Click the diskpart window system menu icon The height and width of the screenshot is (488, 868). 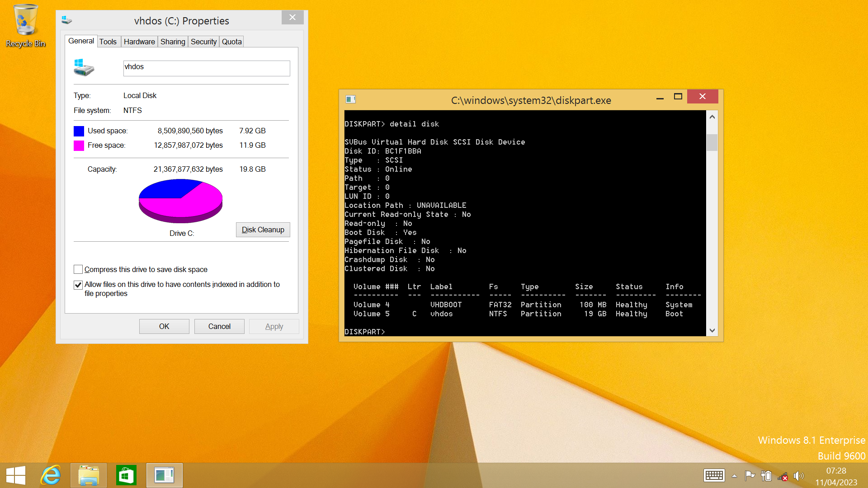350,99
